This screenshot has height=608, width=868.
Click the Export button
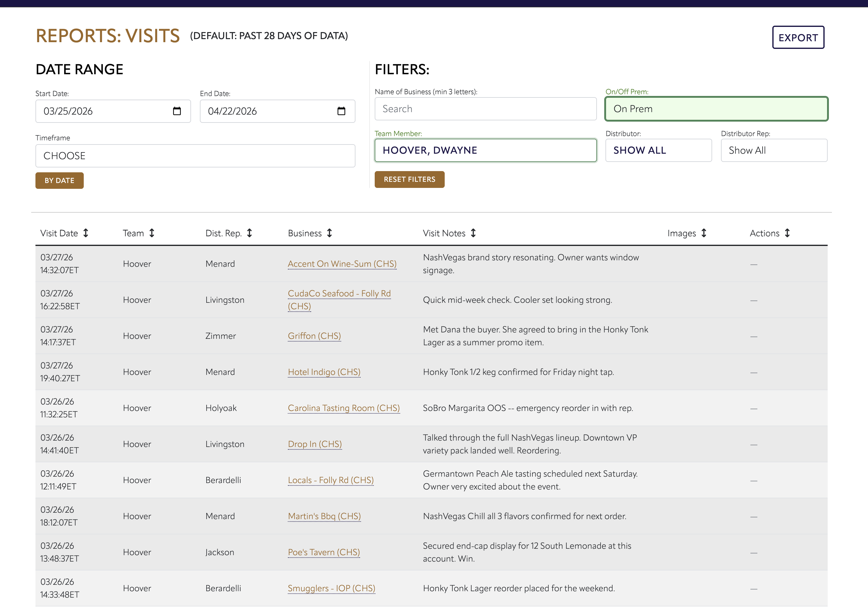point(798,37)
